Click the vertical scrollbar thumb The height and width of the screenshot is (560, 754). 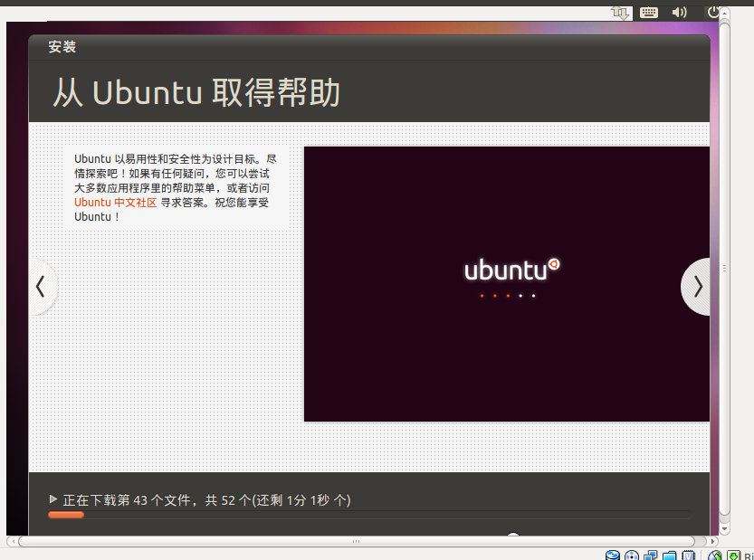724,268
